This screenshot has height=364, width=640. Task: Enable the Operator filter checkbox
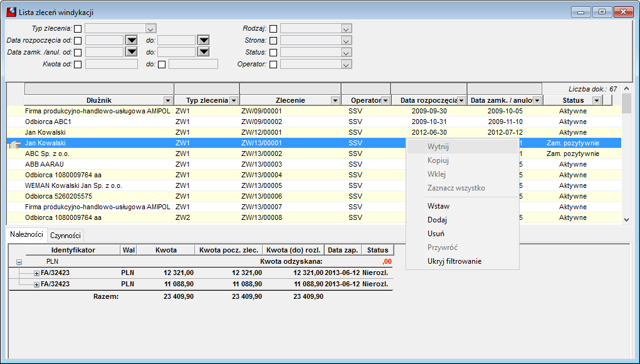click(x=273, y=65)
